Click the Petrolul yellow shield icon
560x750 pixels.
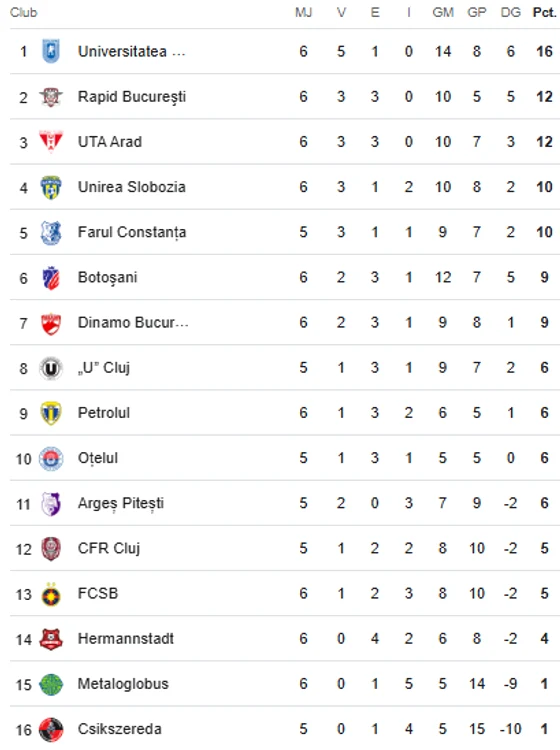[51, 413]
